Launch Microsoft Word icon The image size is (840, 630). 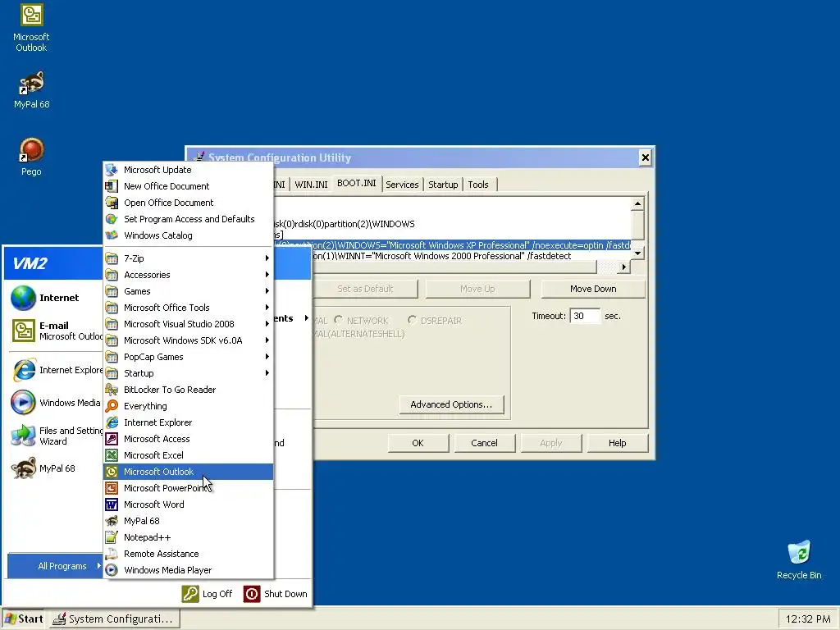[112, 504]
